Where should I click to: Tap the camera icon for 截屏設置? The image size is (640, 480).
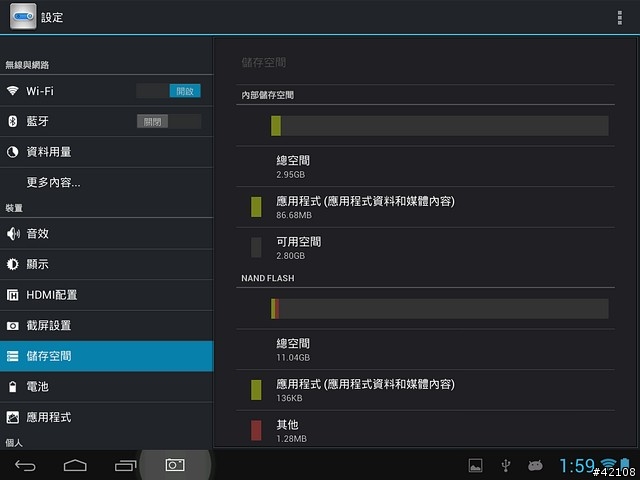(13, 326)
